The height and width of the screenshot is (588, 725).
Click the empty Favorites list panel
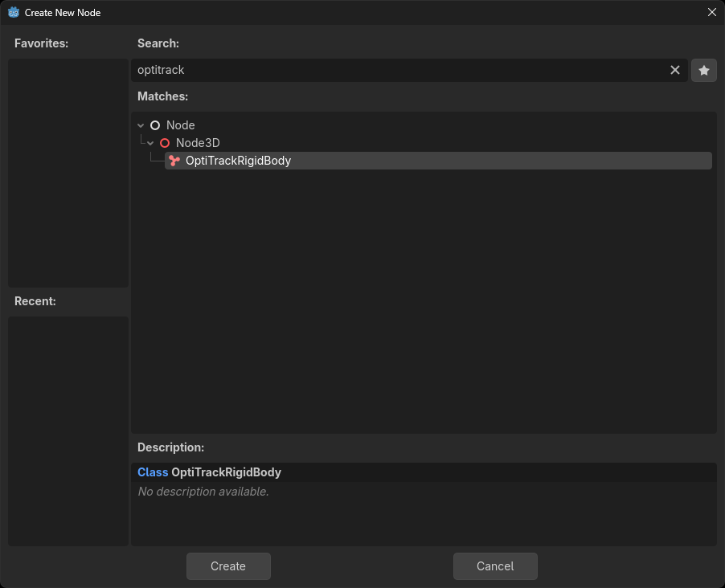pos(68,173)
